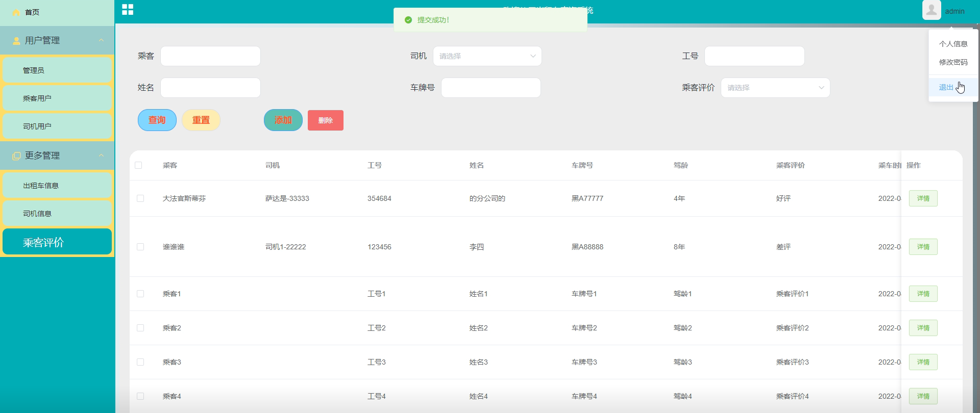Open 出租车信息 menu item
This screenshot has width=980, height=413.
[x=57, y=186]
